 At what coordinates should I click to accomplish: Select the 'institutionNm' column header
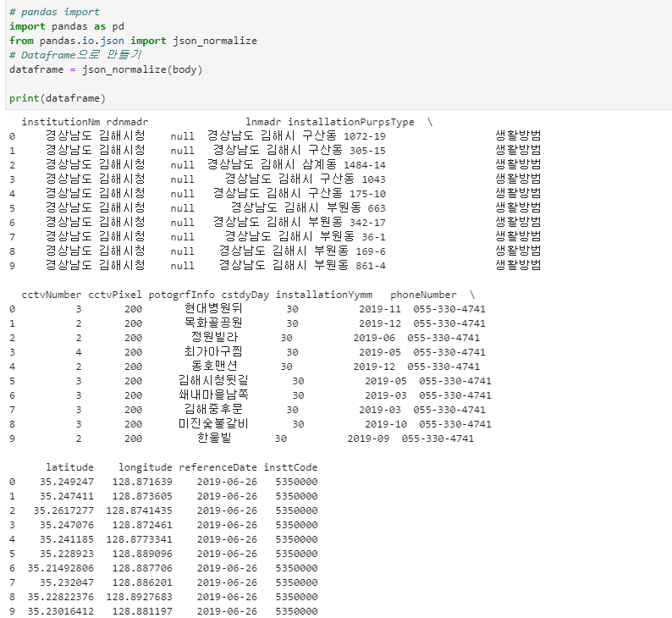point(61,122)
